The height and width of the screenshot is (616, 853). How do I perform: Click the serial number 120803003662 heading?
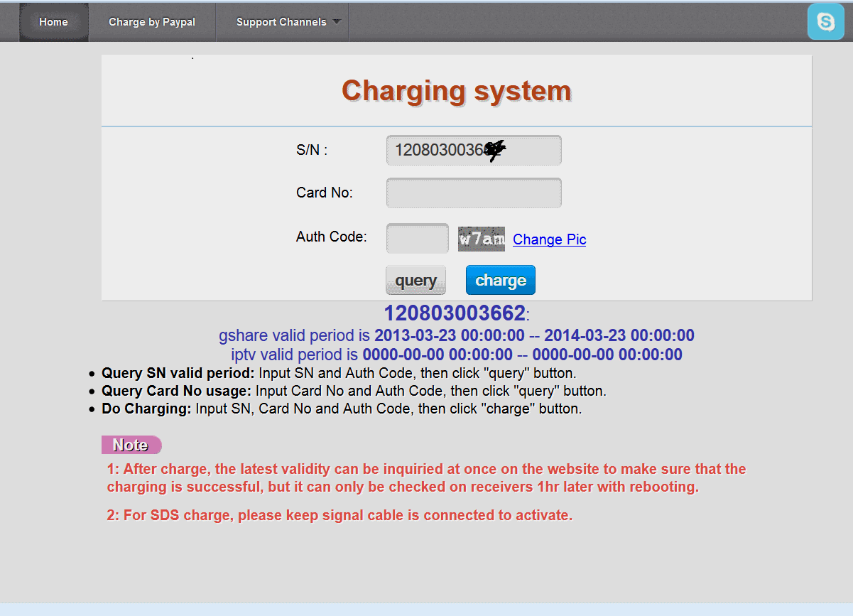point(454,313)
